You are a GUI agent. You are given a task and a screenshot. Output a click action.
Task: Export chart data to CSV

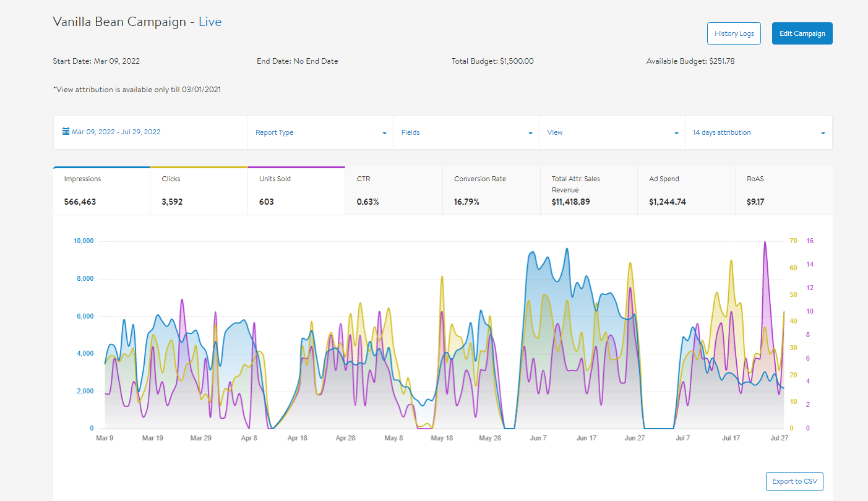click(794, 481)
